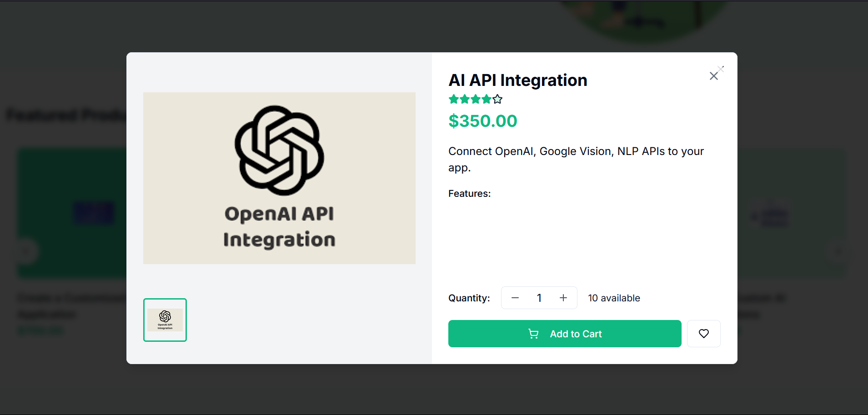868x415 pixels.
Task: Close the AI API Integration product dialog
Action: click(x=714, y=76)
